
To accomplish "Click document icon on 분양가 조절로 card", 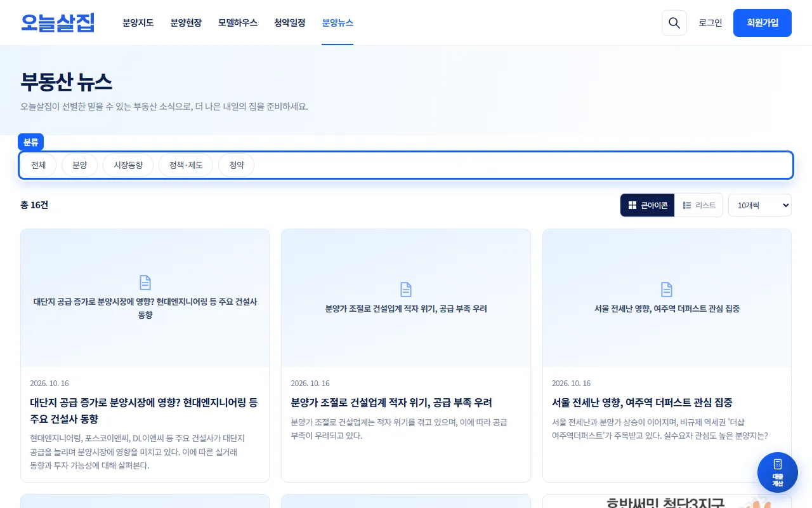I will tap(406, 290).
